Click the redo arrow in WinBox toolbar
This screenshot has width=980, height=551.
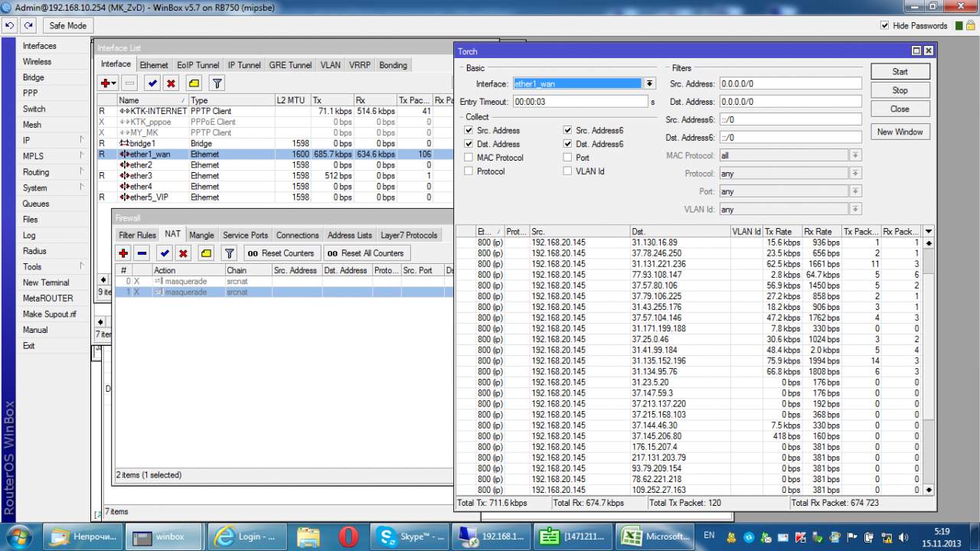28,25
